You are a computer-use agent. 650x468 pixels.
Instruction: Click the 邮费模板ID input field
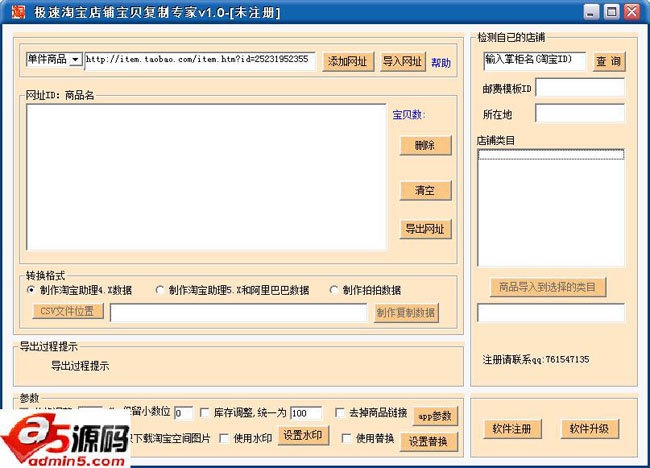click(580, 88)
